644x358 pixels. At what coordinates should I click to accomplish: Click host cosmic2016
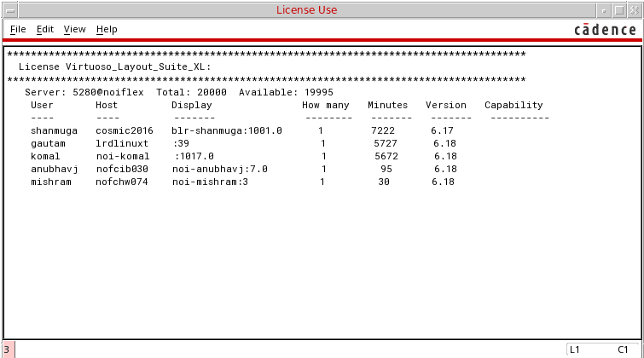click(125, 131)
